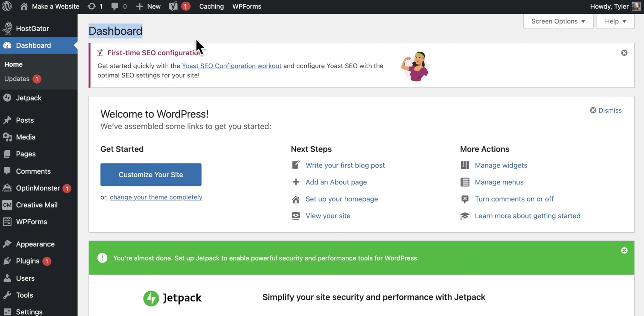The image size is (644, 316).
Task: Click the Creative Mail CM icon
Action: [x=7, y=205]
